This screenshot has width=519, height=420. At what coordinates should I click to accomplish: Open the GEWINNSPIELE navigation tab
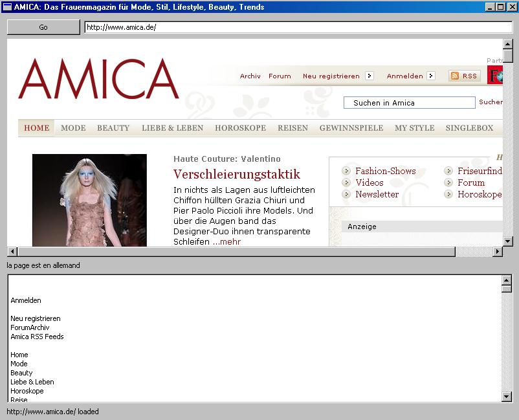click(351, 128)
